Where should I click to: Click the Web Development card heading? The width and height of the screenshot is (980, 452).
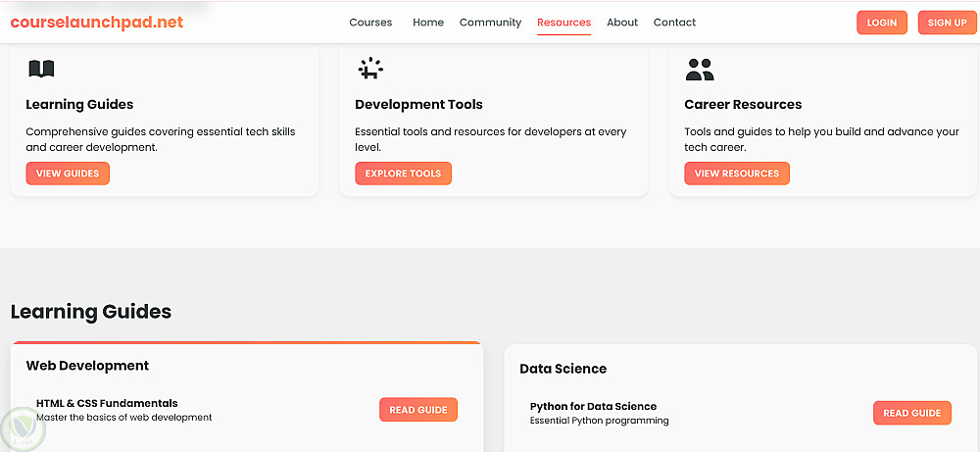pos(87,366)
